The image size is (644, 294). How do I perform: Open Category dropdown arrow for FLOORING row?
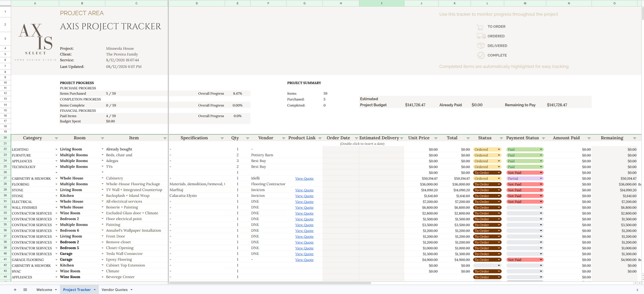(x=56, y=184)
